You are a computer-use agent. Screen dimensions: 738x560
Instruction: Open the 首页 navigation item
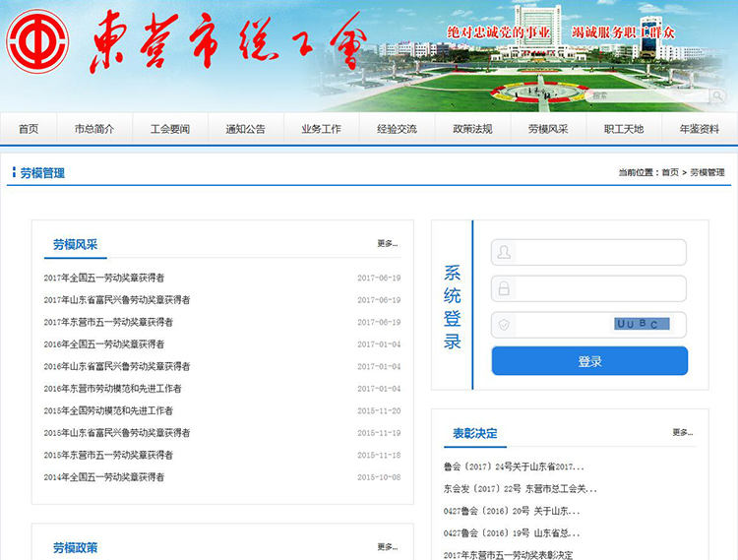click(x=29, y=129)
